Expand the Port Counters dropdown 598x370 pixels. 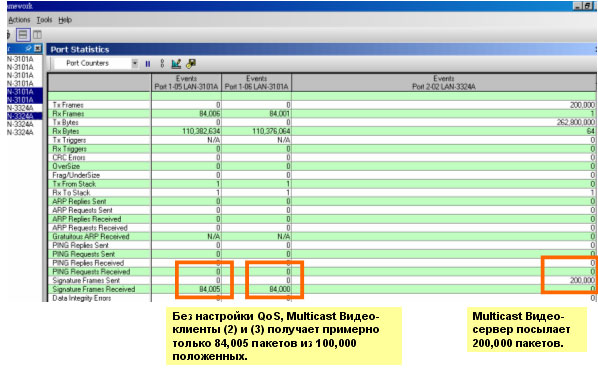(x=135, y=63)
